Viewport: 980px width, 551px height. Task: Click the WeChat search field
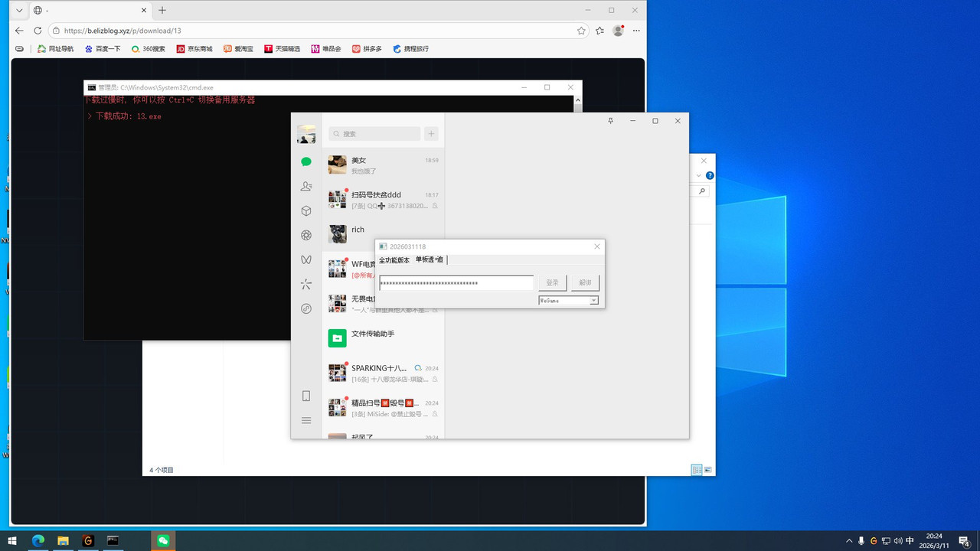coord(374,134)
